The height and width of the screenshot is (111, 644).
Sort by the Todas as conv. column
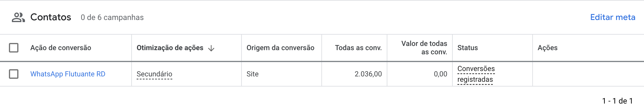(x=358, y=48)
